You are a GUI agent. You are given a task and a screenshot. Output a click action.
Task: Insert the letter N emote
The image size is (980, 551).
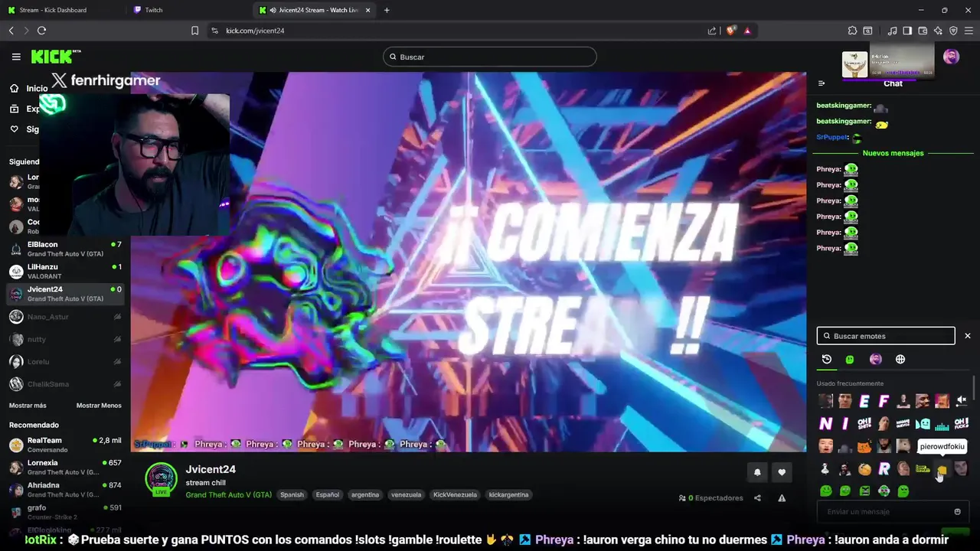tap(825, 424)
